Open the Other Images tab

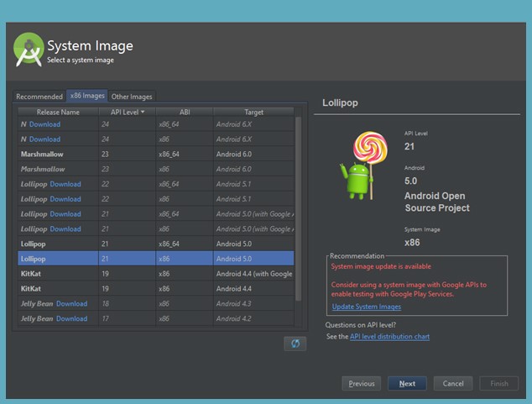coord(132,97)
